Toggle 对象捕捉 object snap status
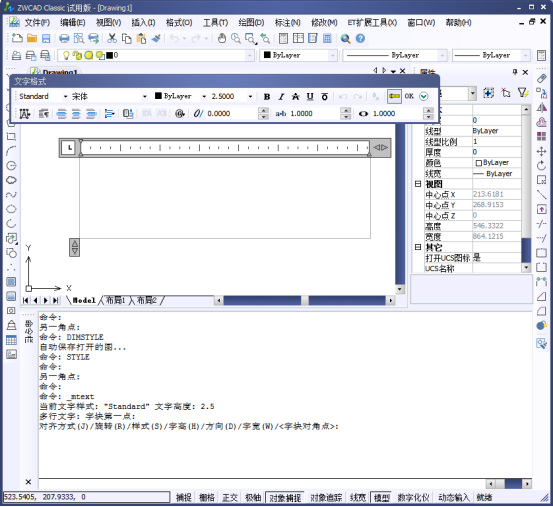The height and width of the screenshot is (507, 553). coord(285,497)
